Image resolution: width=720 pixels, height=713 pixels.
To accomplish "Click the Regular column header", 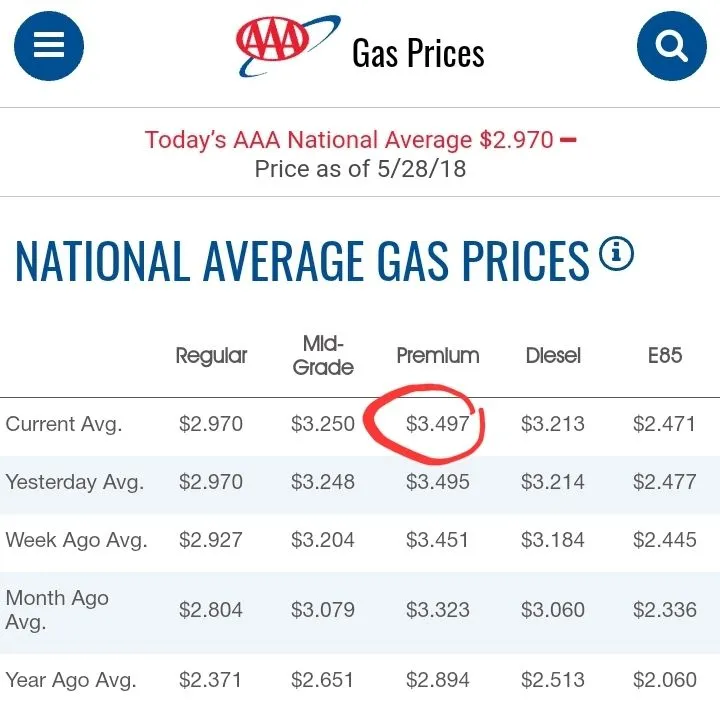I will [x=211, y=355].
